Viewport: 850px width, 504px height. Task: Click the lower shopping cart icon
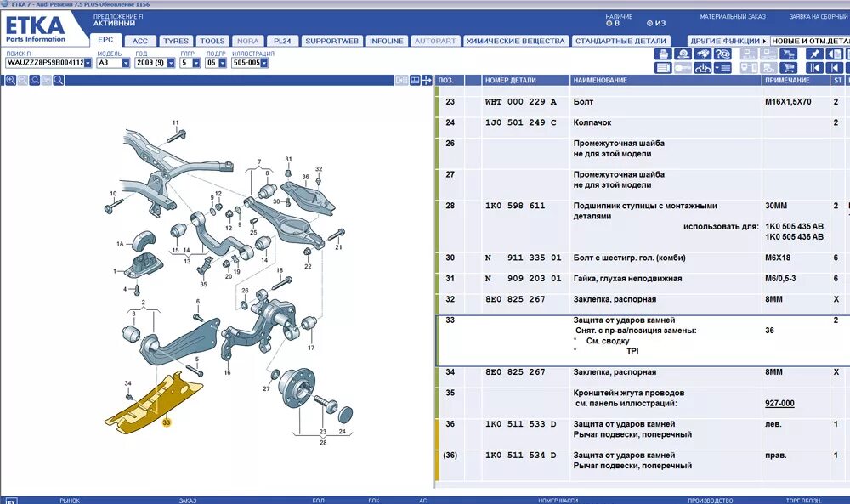788,68
